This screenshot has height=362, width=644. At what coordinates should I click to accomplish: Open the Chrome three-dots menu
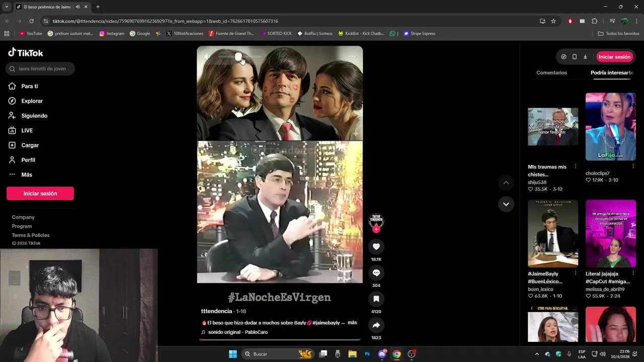point(636,21)
